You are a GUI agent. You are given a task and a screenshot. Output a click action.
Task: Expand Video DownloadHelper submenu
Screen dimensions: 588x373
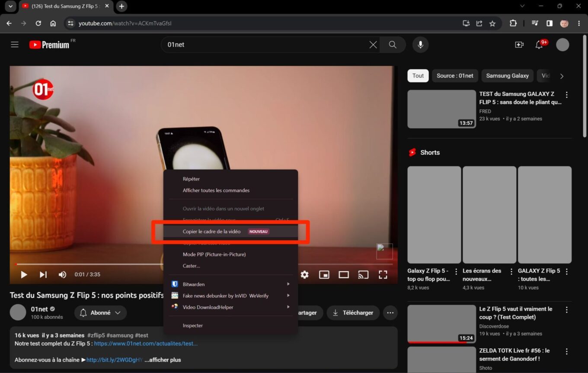231,307
